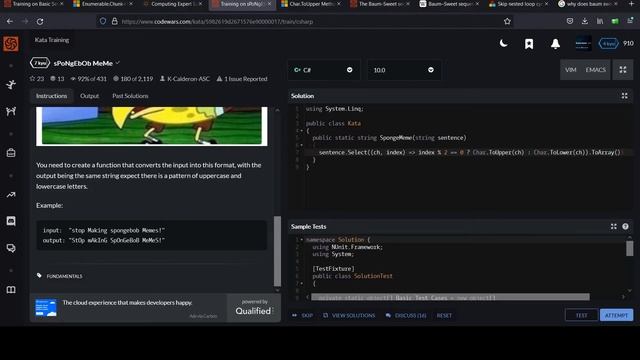Open the Docs book sidebar icon
The width and height of the screenshot is (640, 360).
point(11,289)
